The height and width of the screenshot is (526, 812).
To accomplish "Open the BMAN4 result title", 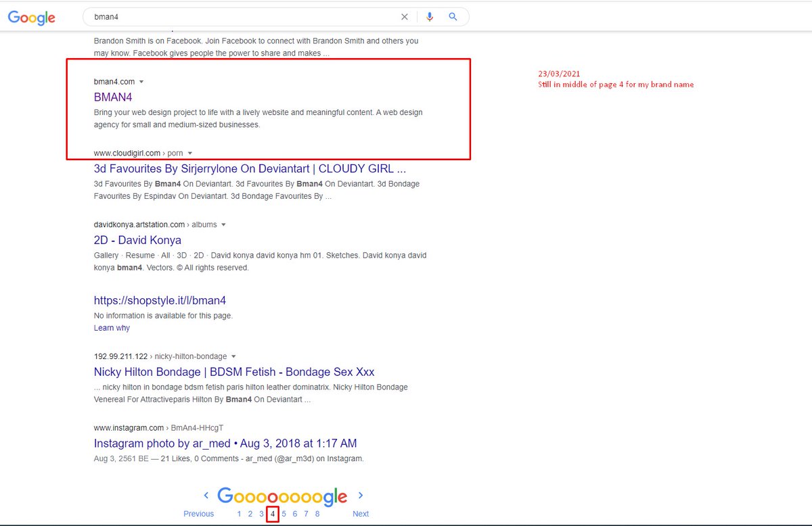I will coord(113,97).
